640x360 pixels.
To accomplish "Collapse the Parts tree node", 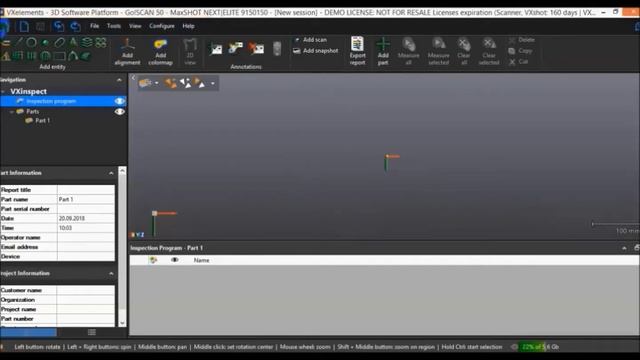I will click(12, 111).
